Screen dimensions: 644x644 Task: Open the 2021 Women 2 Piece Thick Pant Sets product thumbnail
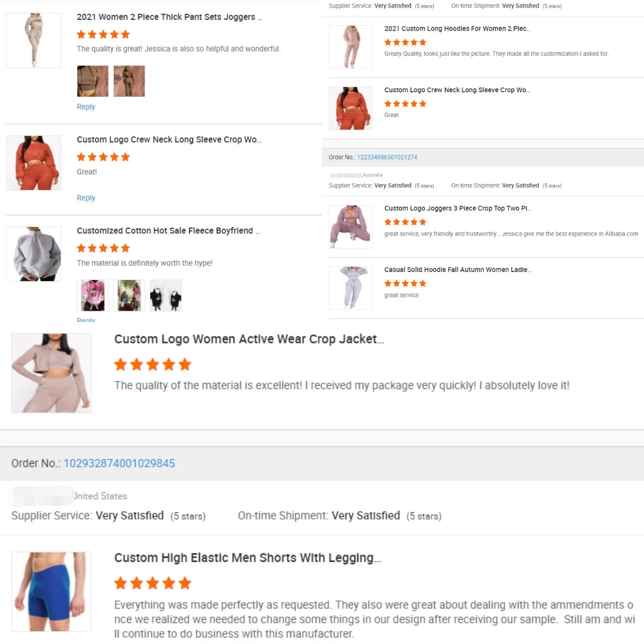[34, 40]
